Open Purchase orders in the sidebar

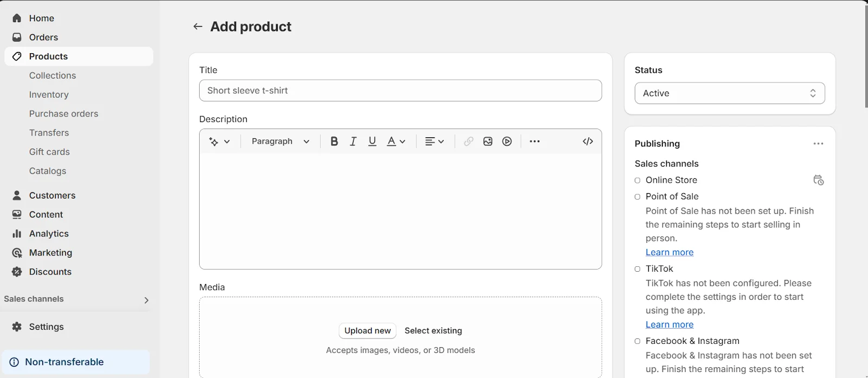(x=63, y=113)
